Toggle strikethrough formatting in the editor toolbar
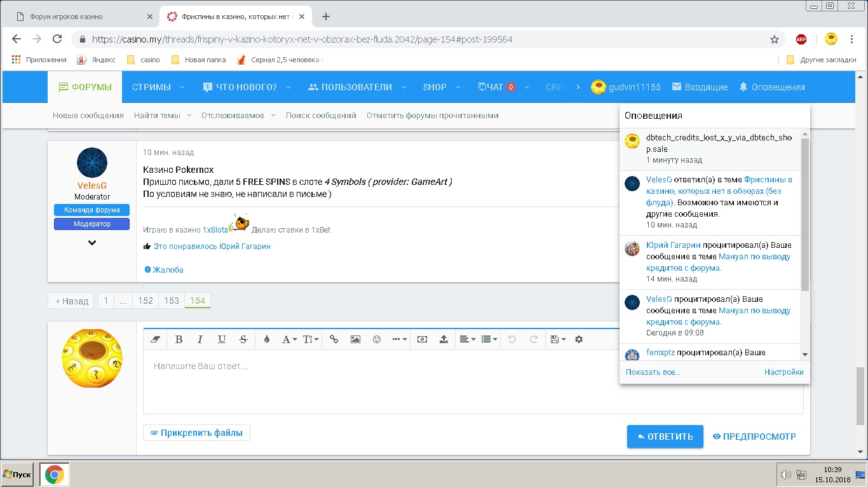The width and height of the screenshot is (868, 488). coord(243,339)
